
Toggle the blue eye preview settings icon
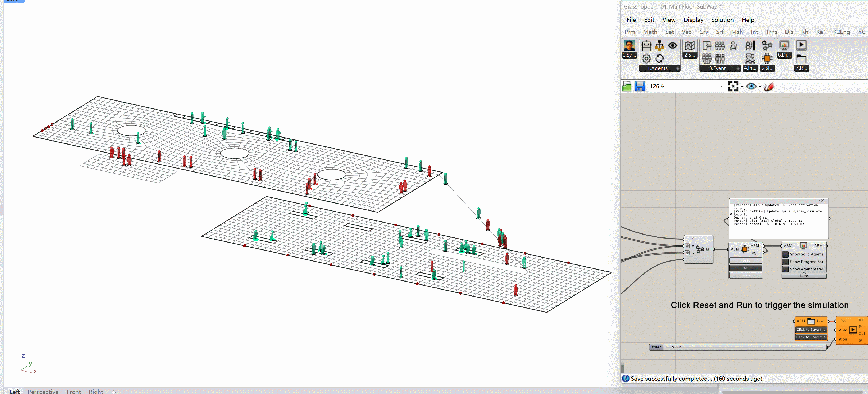(x=751, y=87)
